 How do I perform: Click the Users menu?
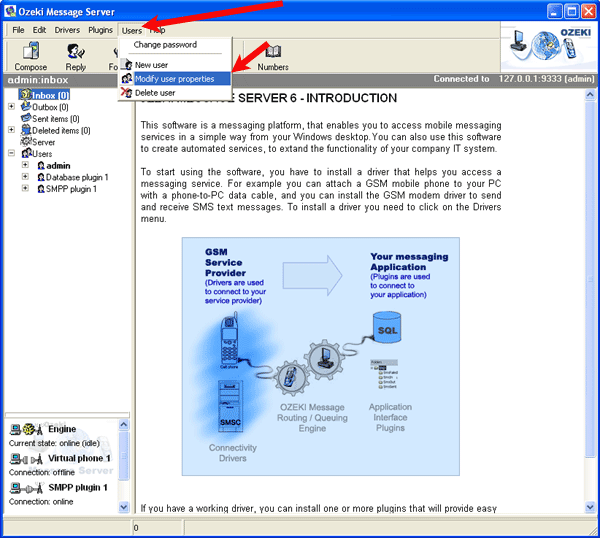click(x=132, y=31)
